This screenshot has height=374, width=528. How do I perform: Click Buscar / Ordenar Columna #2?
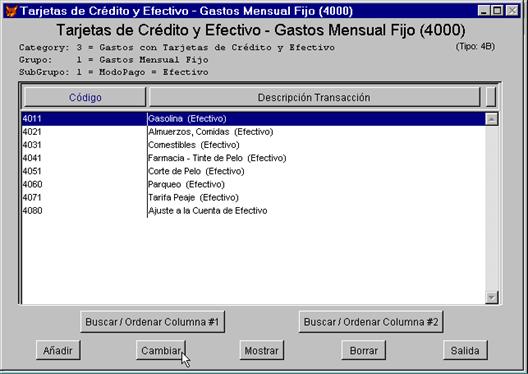click(x=371, y=322)
